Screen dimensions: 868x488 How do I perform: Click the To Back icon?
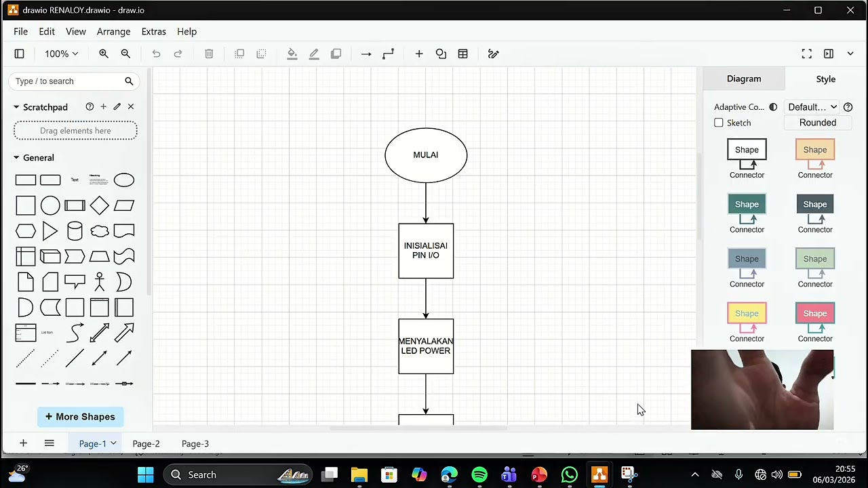click(x=261, y=54)
